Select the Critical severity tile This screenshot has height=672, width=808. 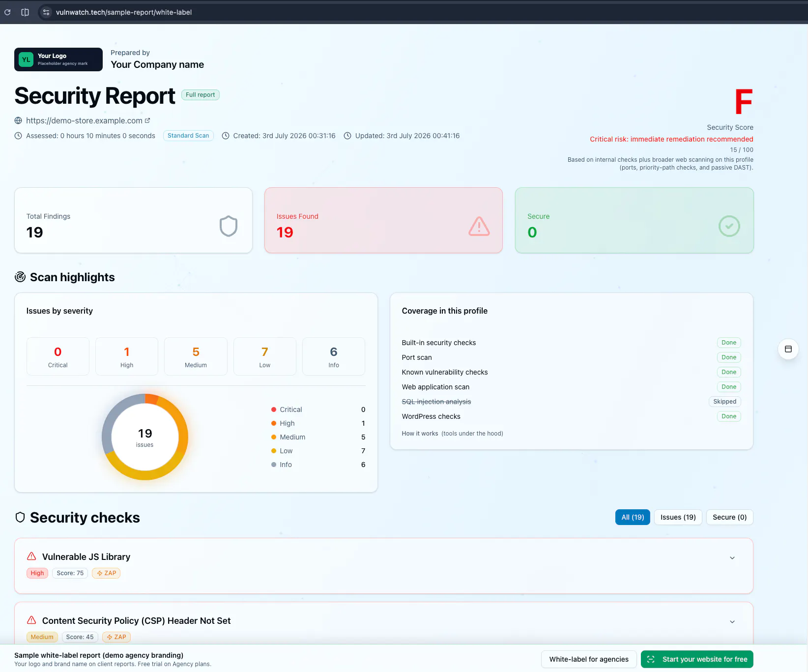pos(58,356)
